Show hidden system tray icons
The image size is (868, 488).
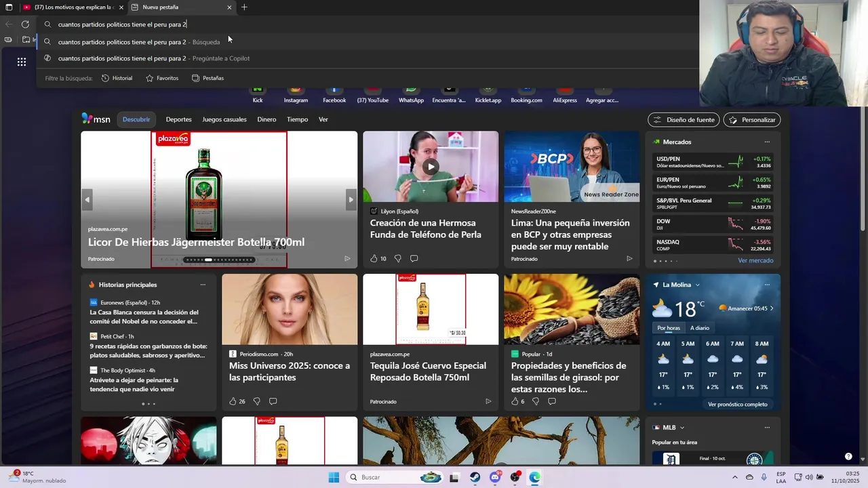[x=734, y=477]
